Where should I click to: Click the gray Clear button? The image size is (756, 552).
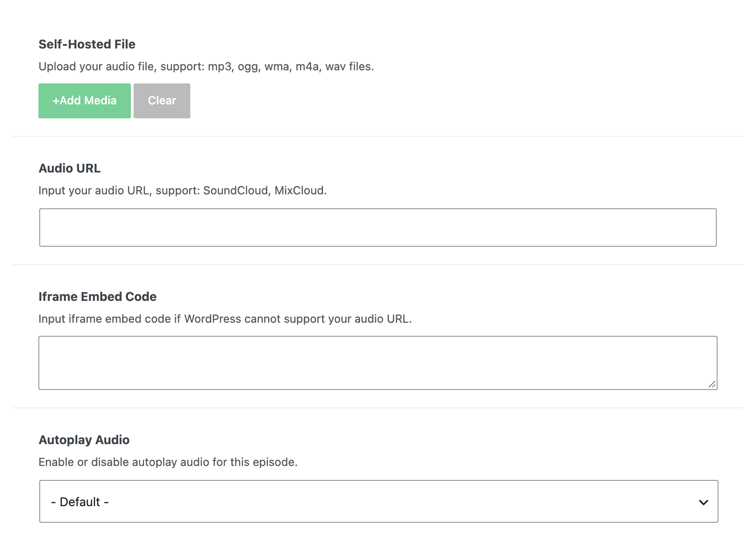tap(162, 101)
